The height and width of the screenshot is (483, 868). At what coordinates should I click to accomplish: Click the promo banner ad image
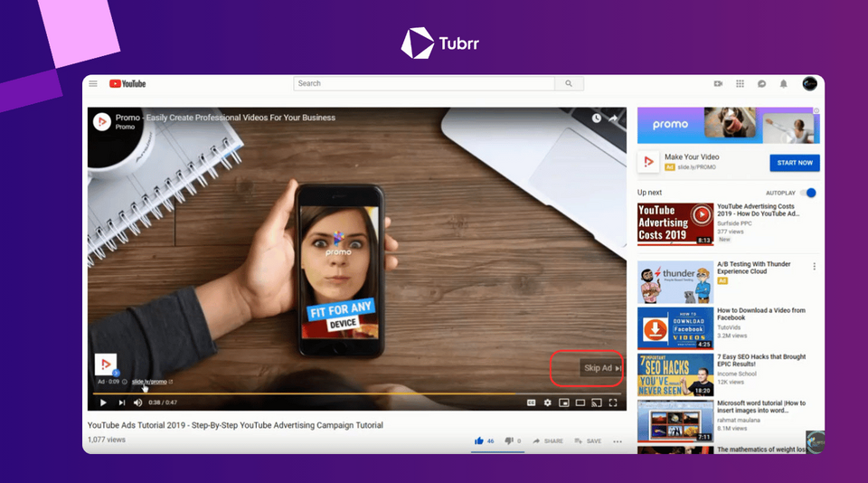[x=729, y=126]
